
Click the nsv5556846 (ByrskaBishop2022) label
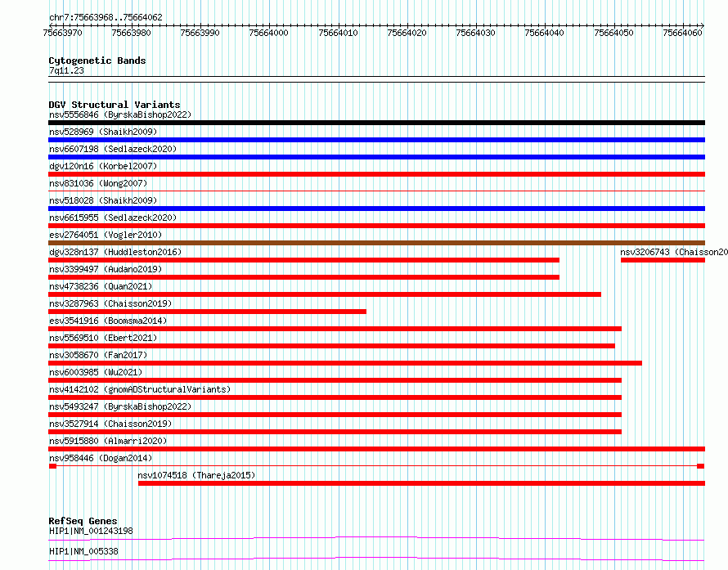click(120, 114)
